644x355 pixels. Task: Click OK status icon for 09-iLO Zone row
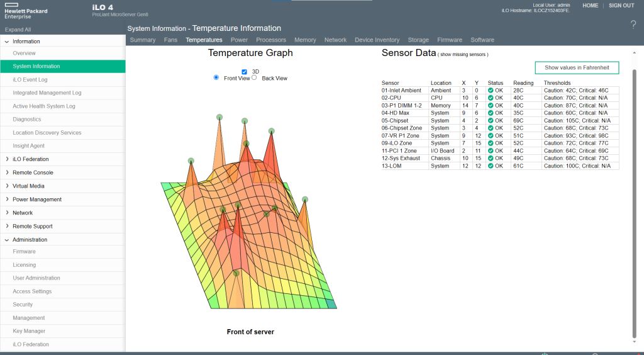pyautogui.click(x=491, y=144)
